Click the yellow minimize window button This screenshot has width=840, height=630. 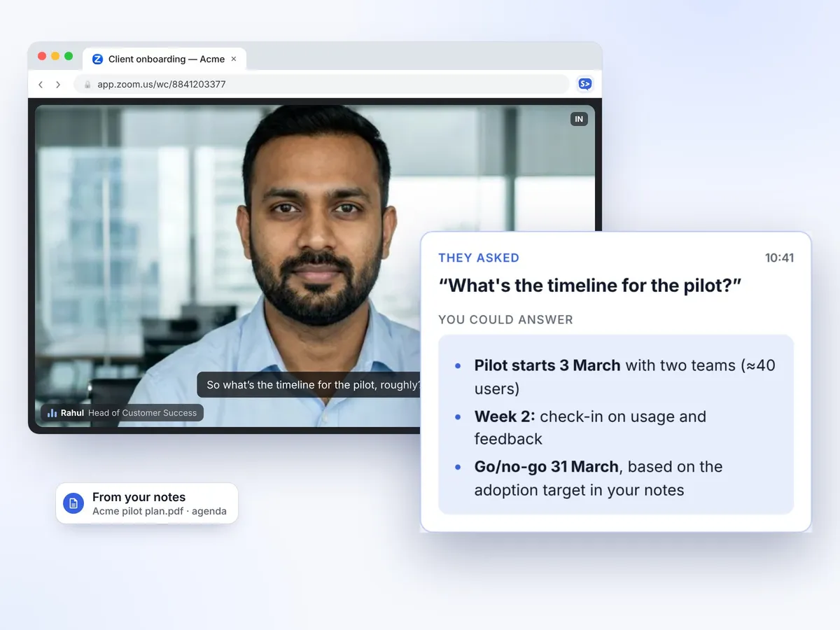pyautogui.click(x=55, y=56)
